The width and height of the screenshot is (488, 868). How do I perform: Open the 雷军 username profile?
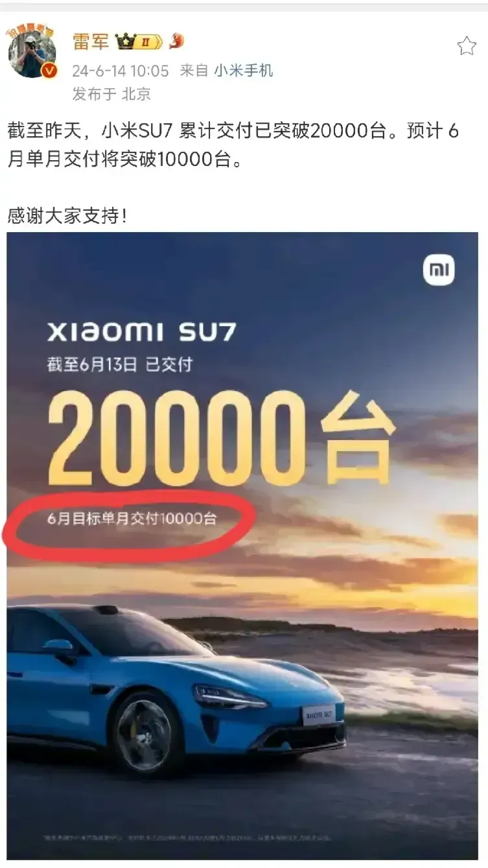pos(91,41)
